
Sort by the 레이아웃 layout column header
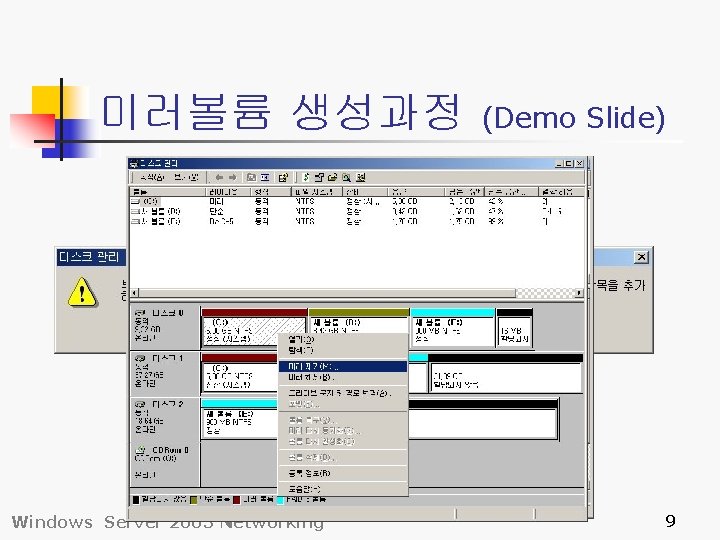pyautogui.click(x=228, y=191)
